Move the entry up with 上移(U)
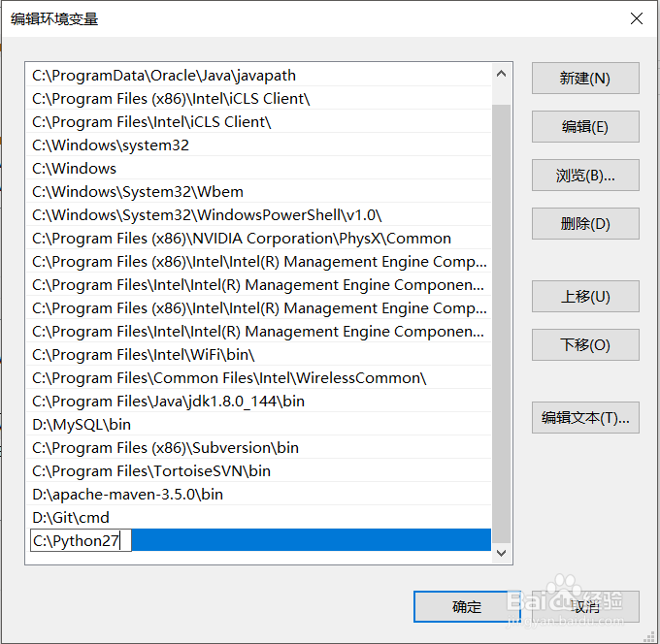 point(585,296)
